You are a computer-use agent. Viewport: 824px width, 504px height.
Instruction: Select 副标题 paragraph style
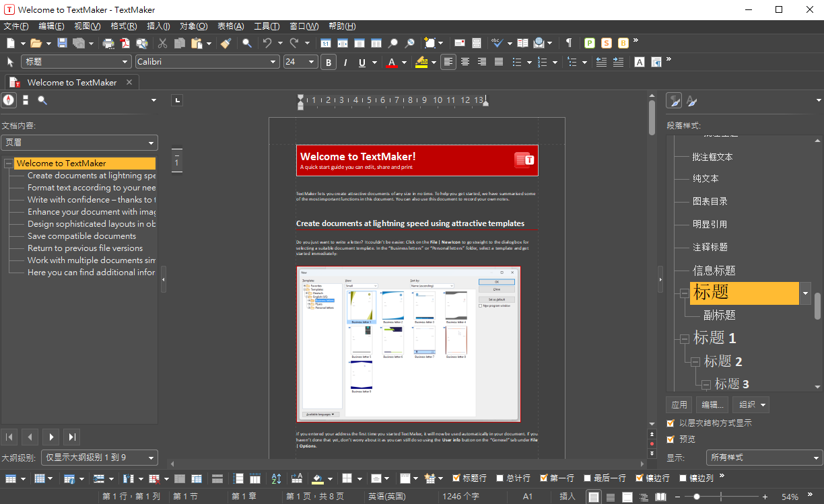click(x=720, y=315)
